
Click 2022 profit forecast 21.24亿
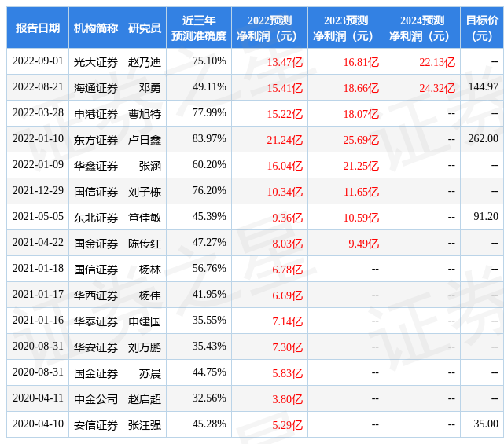pos(285,140)
